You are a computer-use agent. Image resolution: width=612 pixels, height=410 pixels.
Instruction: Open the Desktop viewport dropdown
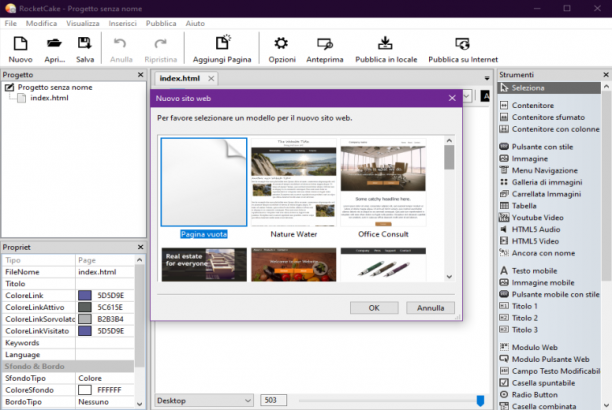point(204,401)
